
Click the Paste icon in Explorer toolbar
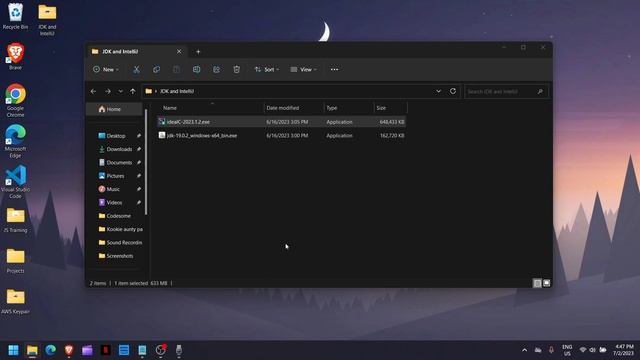coord(176,69)
